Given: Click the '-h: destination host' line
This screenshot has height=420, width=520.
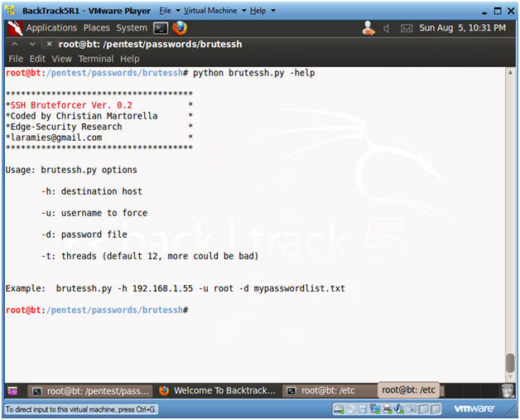Looking at the screenshot, I should click(x=92, y=191).
